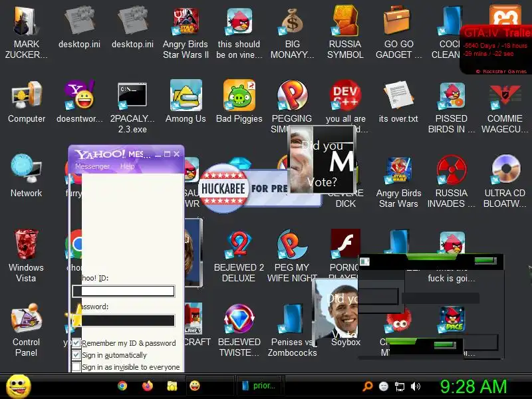Open the folder icon in the taskbar
The height and width of the screenshot is (399, 532).
pyautogui.click(x=172, y=386)
